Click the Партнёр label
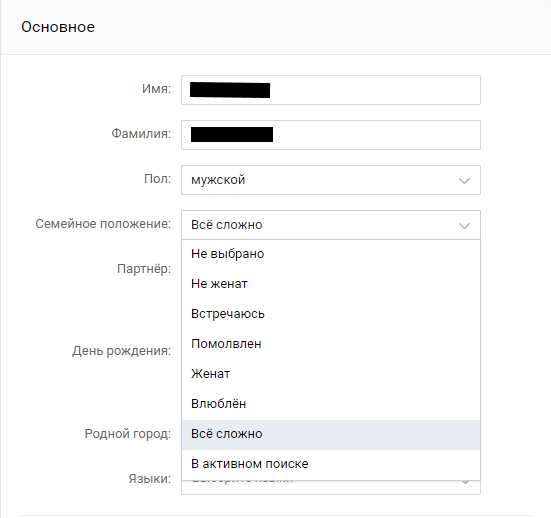Image resolution: width=551 pixels, height=518 pixels. pyautogui.click(x=144, y=269)
